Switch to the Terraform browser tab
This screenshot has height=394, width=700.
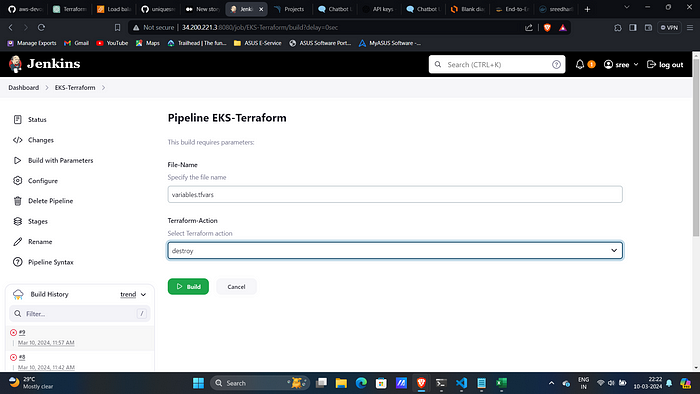(x=70, y=9)
